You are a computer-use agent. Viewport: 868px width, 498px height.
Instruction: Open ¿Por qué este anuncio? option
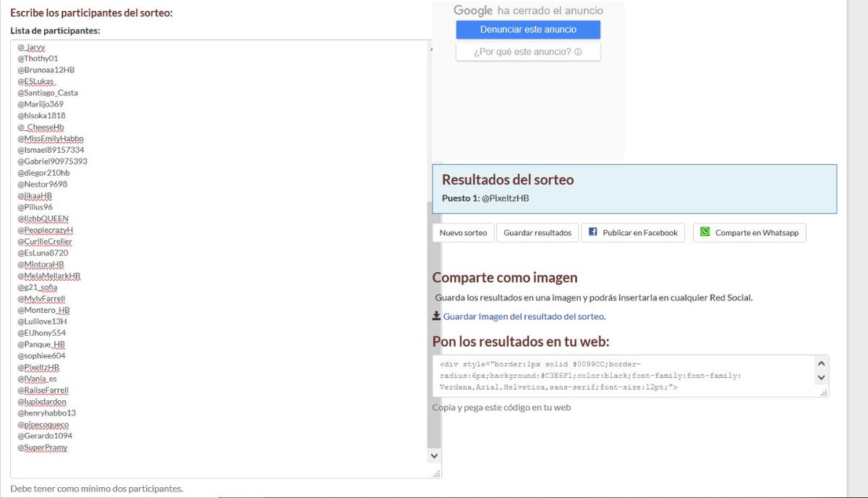pos(528,52)
